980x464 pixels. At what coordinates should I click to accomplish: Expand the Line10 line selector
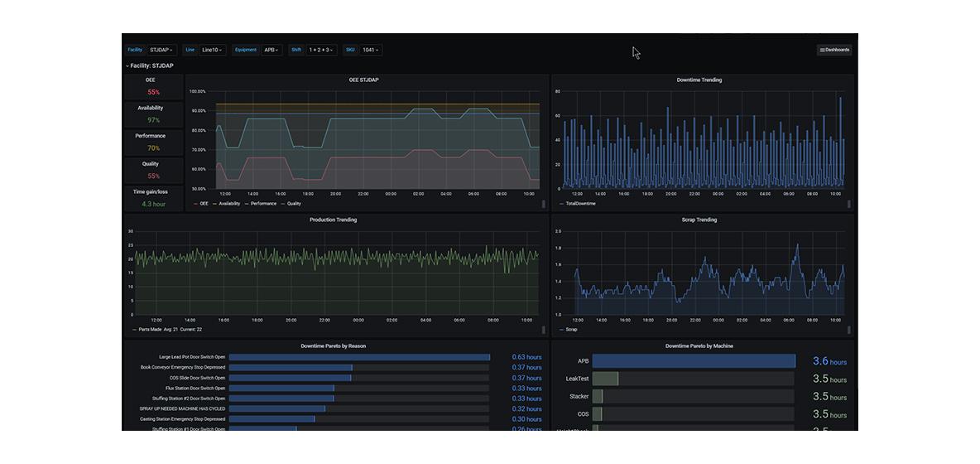click(x=212, y=50)
